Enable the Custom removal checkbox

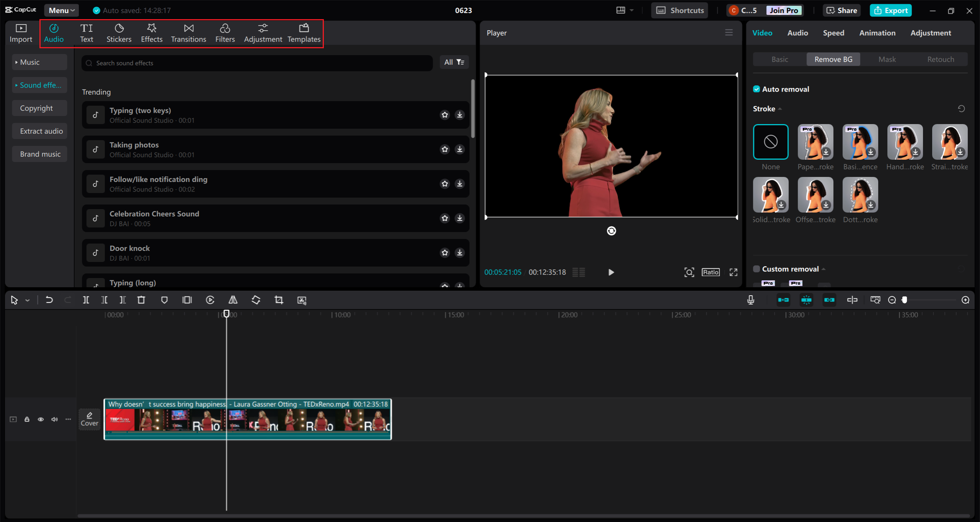756,269
